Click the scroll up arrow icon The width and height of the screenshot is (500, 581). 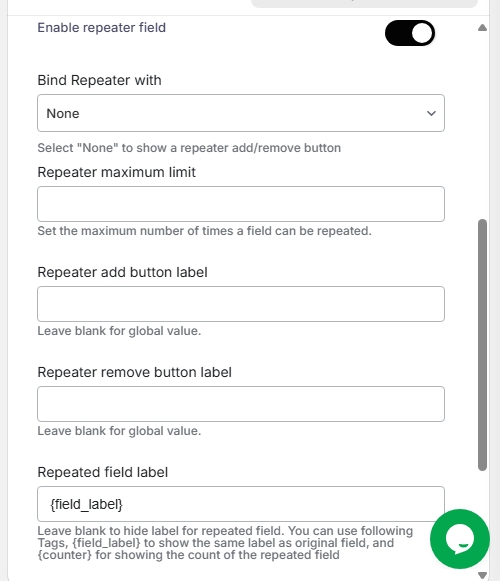(482, 28)
